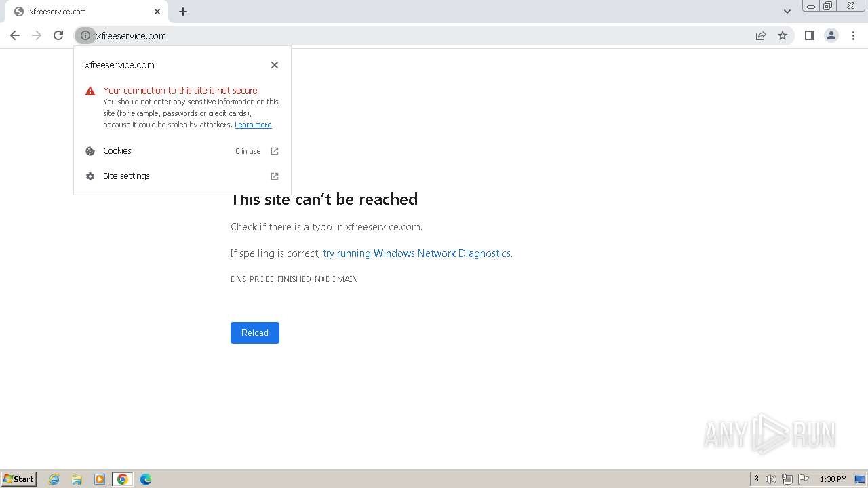The height and width of the screenshot is (488, 868).
Task: Open Cookies entry in site info popup
Action: (x=182, y=151)
